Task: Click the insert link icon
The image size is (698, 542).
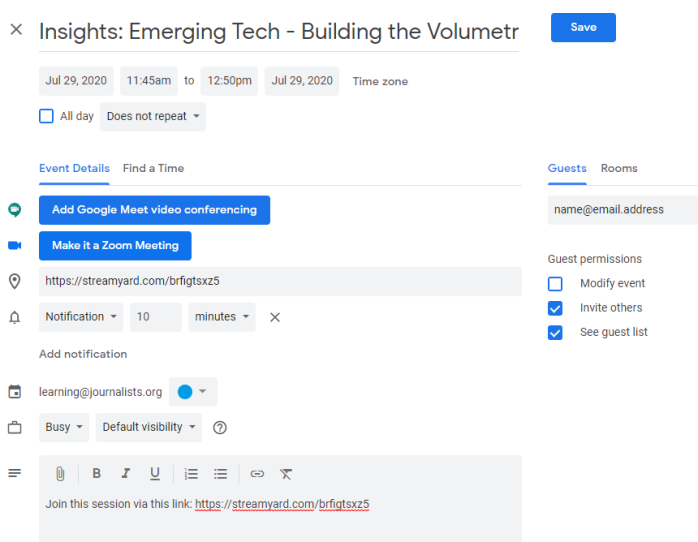Action: (257, 474)
